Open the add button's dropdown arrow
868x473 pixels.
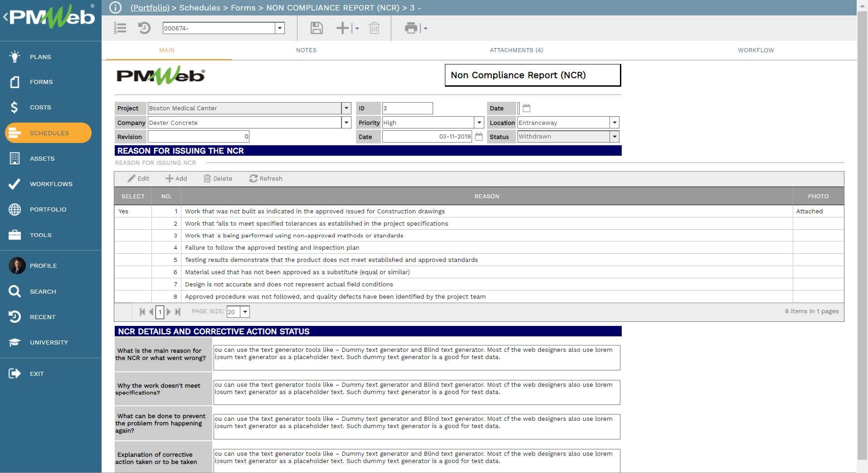[357, 29]
